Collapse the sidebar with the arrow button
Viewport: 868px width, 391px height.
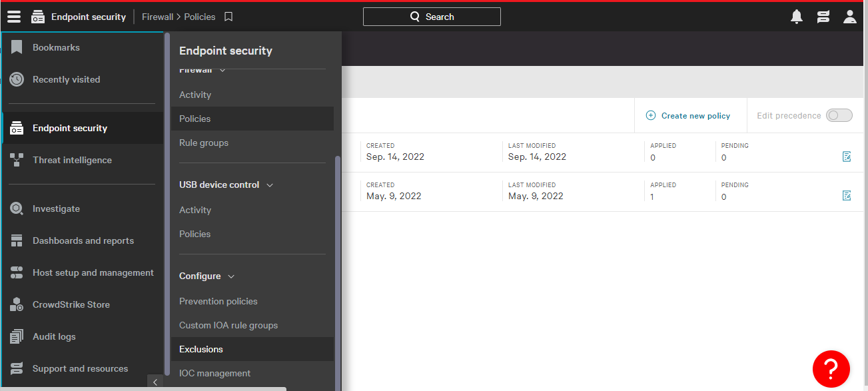155,382
